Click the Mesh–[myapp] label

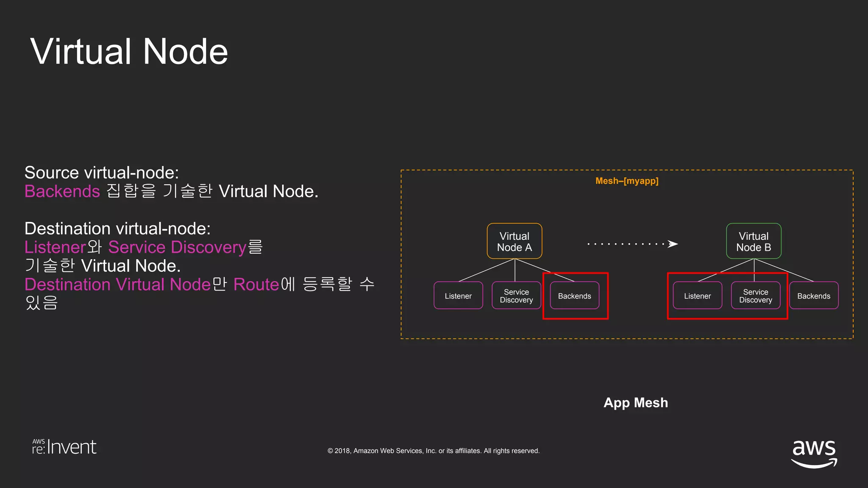[626, 181]
